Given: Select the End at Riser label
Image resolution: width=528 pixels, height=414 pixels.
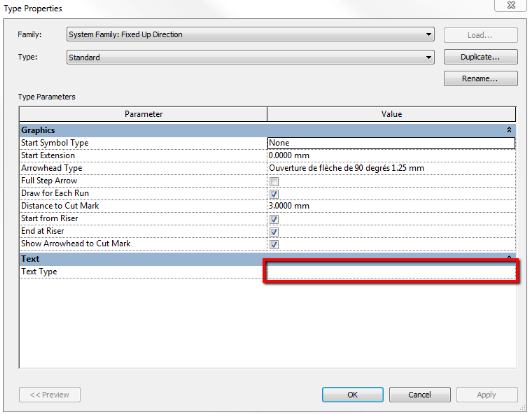Looking at the screenshot, I should pos(42,231).
